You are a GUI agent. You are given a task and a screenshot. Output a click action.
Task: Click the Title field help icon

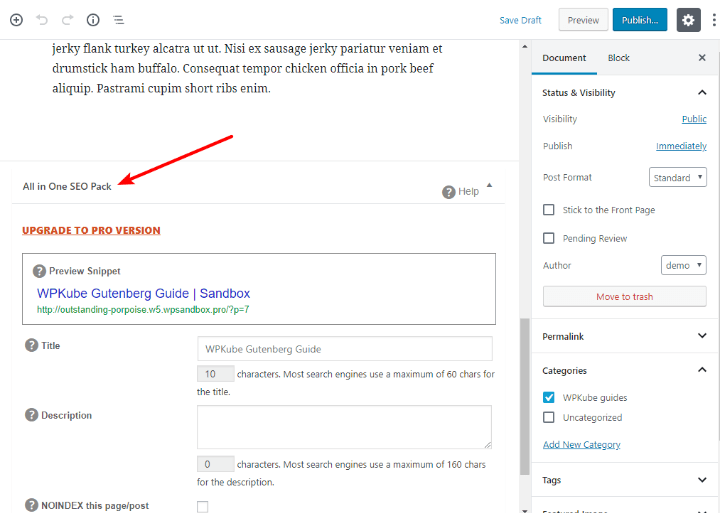(x=31, y=345)
